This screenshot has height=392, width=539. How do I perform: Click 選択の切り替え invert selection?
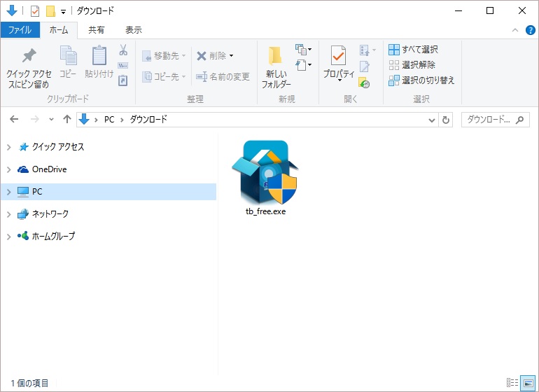point(421,80)
